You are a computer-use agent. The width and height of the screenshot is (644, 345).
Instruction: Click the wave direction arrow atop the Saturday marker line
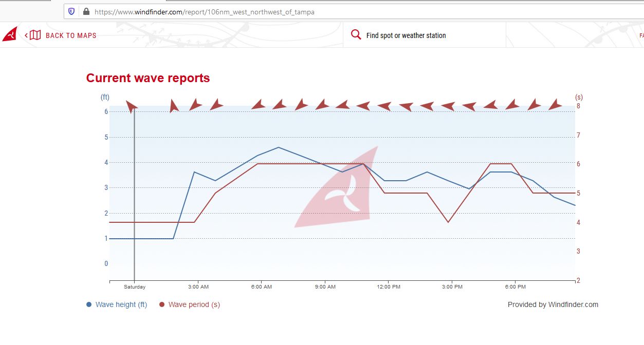tap(132, 106)
